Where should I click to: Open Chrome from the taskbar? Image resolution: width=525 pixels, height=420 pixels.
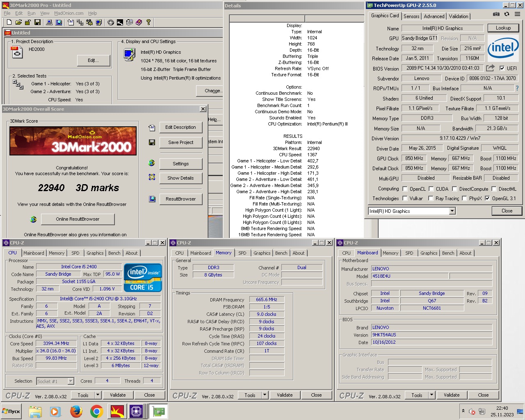tap(96, 411)
